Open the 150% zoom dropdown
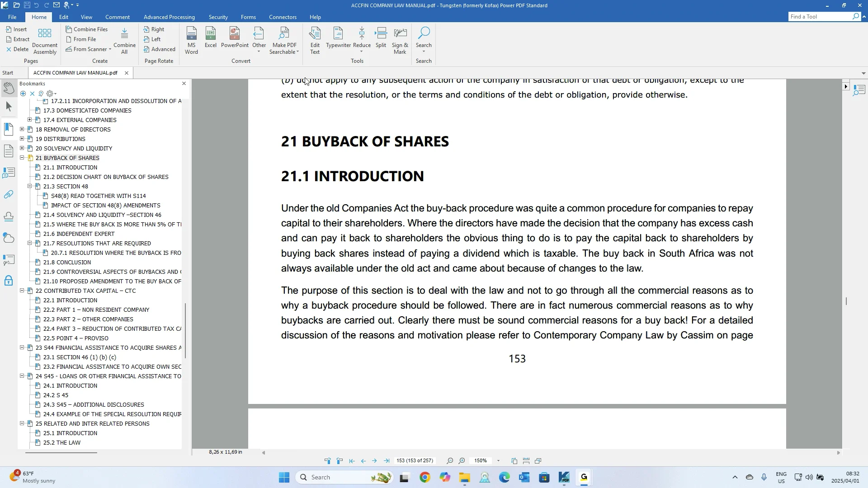Screen dimensions: 868x488 (x=498, y=460)
